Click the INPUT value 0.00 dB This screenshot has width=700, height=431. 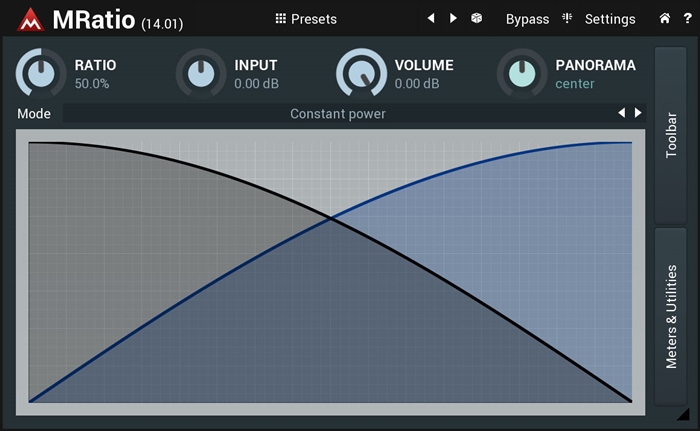(256, 84)
